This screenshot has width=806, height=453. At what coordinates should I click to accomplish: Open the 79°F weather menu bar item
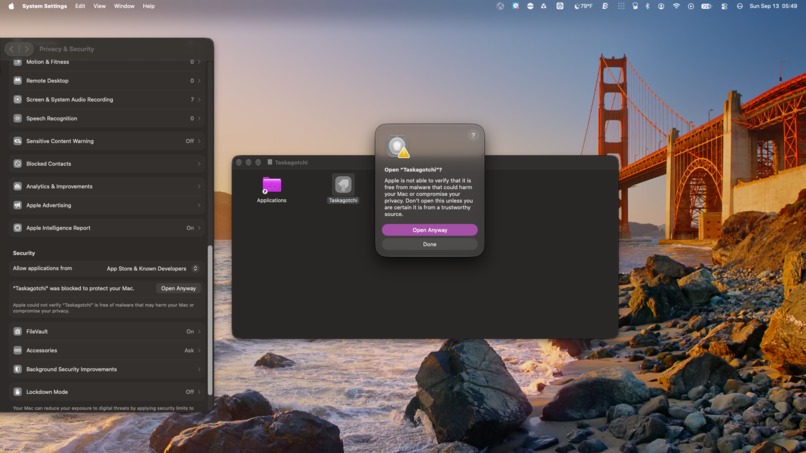[x=583, y=6]
